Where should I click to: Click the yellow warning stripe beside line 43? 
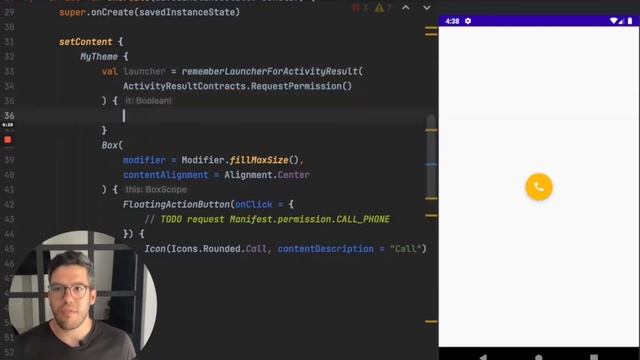(x=431, y=215)
